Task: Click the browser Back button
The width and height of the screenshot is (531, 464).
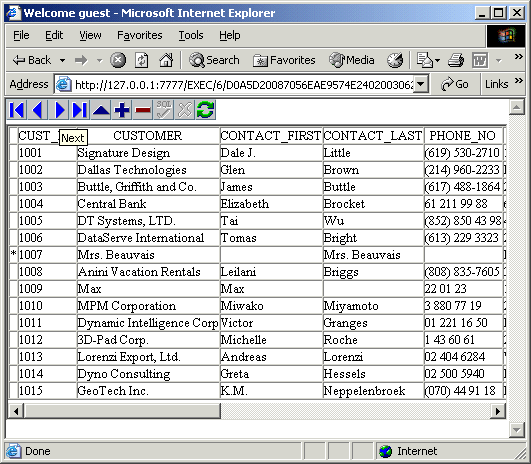Action: [32, 60]
